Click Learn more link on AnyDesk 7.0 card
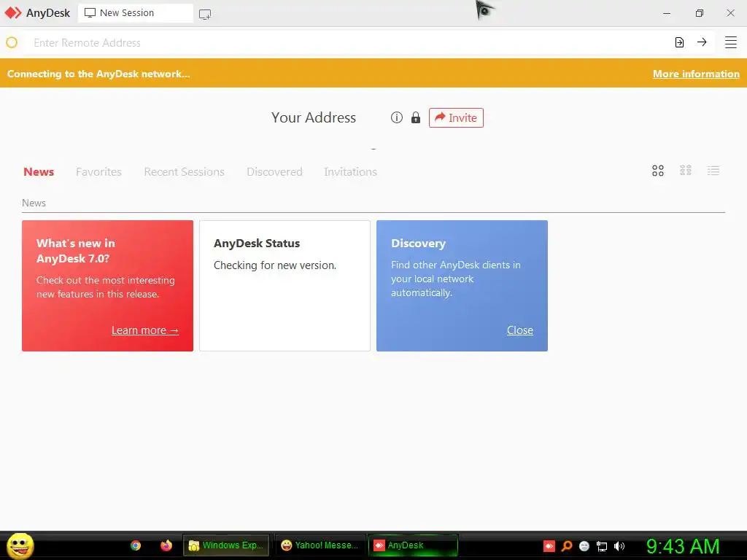747x560 pixels. [145, 330]
